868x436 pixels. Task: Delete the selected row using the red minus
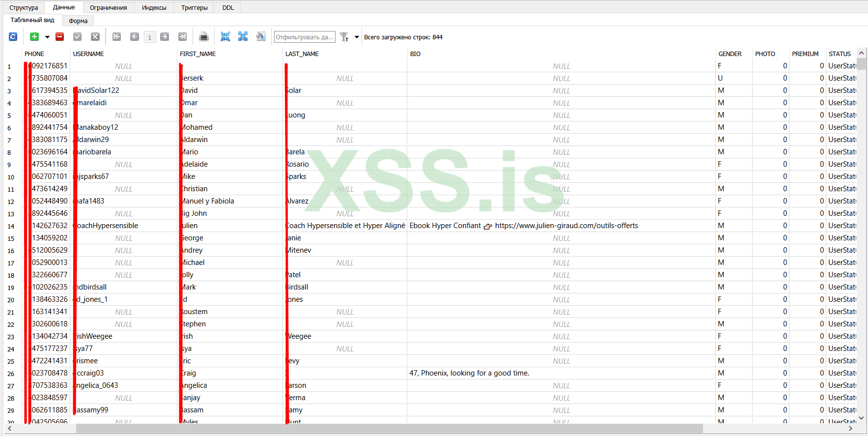point(60,37)
